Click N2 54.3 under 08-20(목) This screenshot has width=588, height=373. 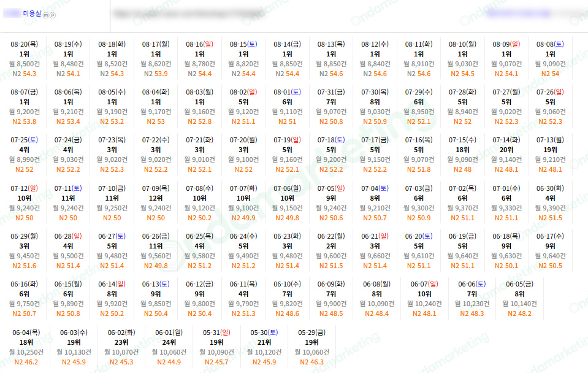point(25,74)
